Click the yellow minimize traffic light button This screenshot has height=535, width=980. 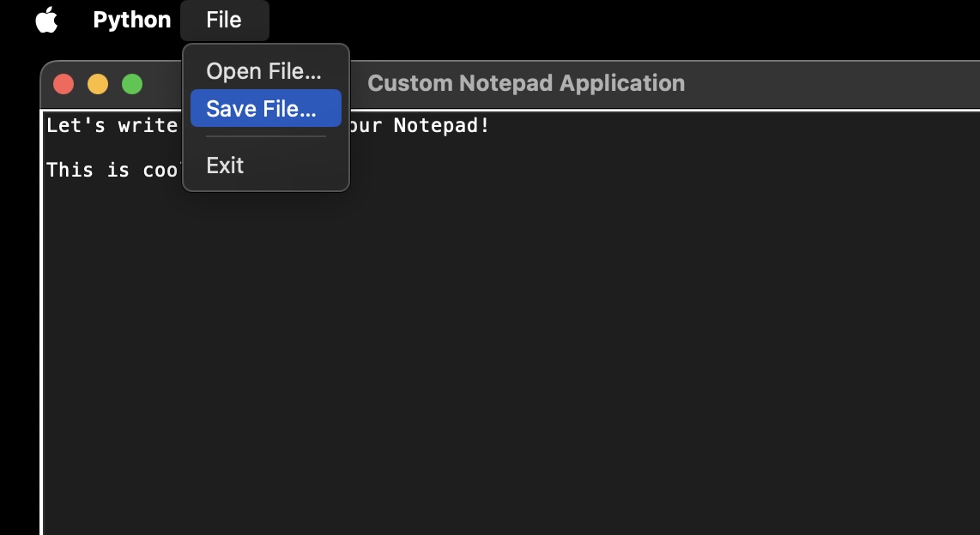pos(99,82)
